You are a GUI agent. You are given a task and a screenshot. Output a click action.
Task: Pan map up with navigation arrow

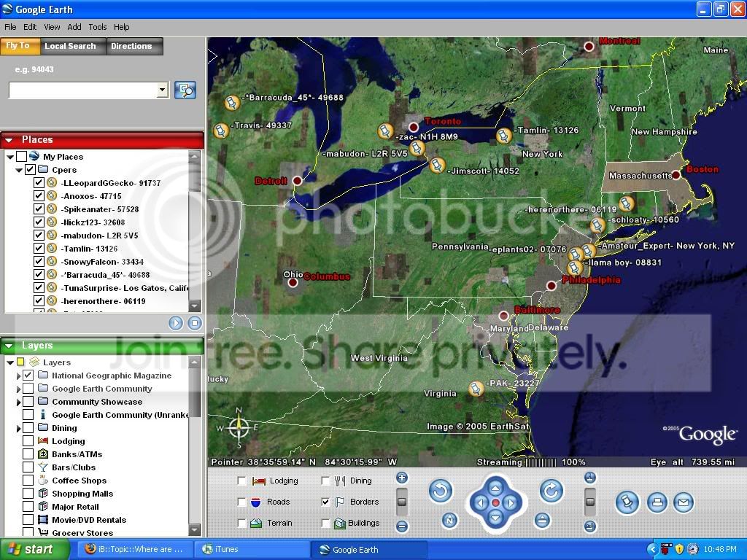point(495,488)
